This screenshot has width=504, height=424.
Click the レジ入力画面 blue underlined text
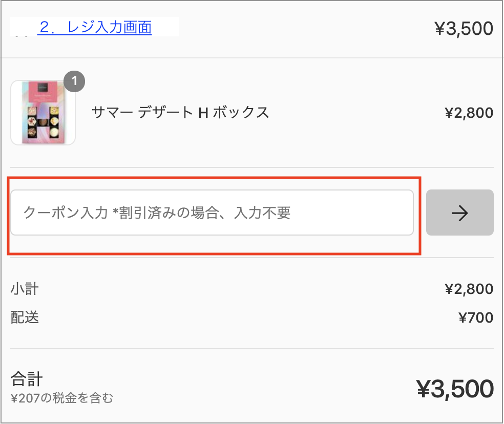[x=109, y=27]
